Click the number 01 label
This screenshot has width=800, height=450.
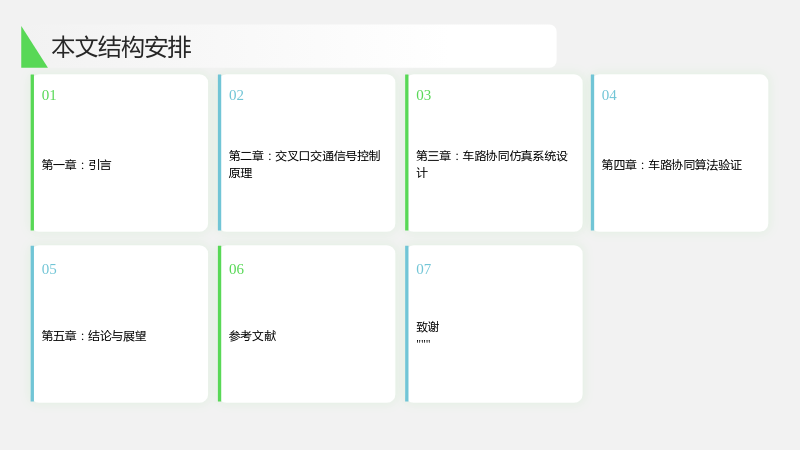49,95
